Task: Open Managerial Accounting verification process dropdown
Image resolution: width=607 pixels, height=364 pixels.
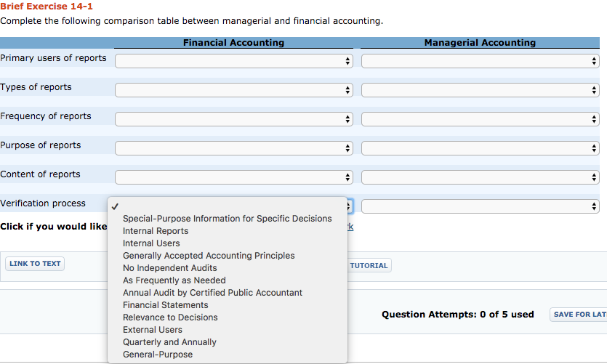Action: 480,206
